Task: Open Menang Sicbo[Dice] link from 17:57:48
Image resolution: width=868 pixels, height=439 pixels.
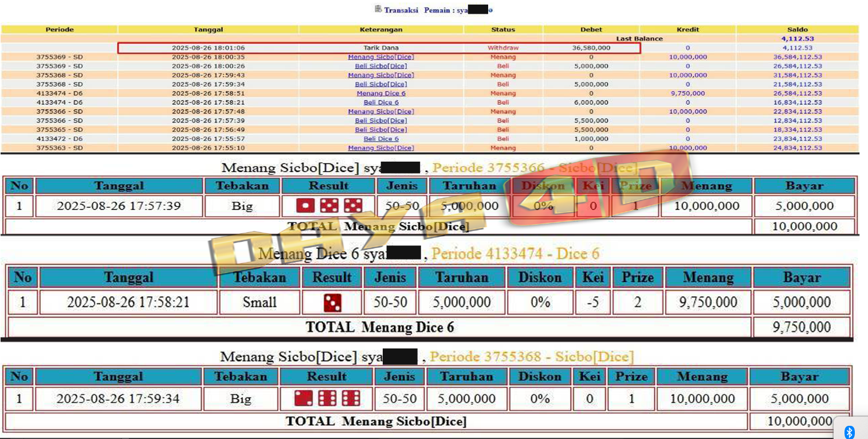Action: click(381, 112)
